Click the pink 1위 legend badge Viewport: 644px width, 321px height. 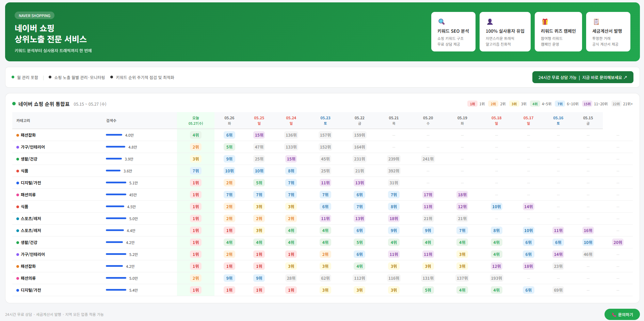(x=472, y=104)
